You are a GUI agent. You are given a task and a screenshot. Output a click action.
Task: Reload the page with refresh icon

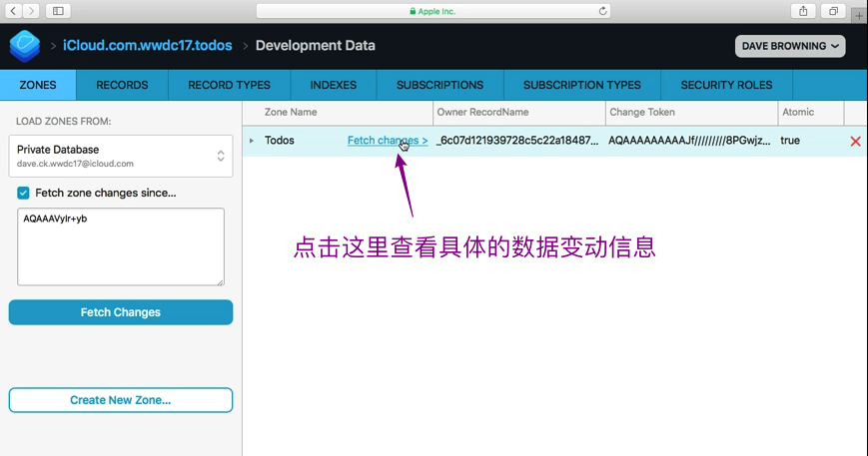coord(603,11)
